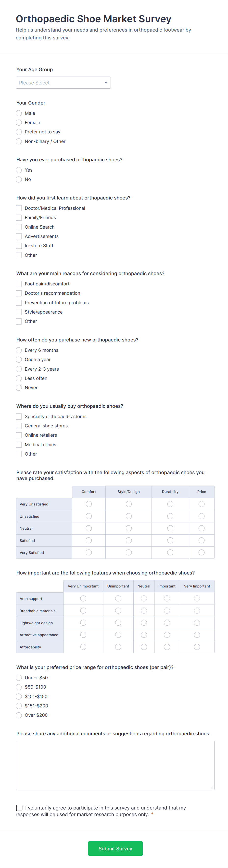This screenshot has height=868, width=228.
Task: Check Doctor/Medical Professional as learning source
Action: (19, 208)
